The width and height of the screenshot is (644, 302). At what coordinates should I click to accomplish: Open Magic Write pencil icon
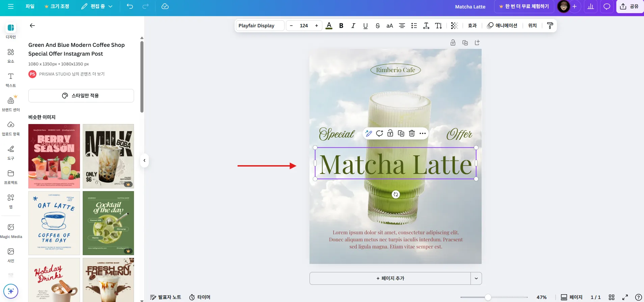coord(369,133)
